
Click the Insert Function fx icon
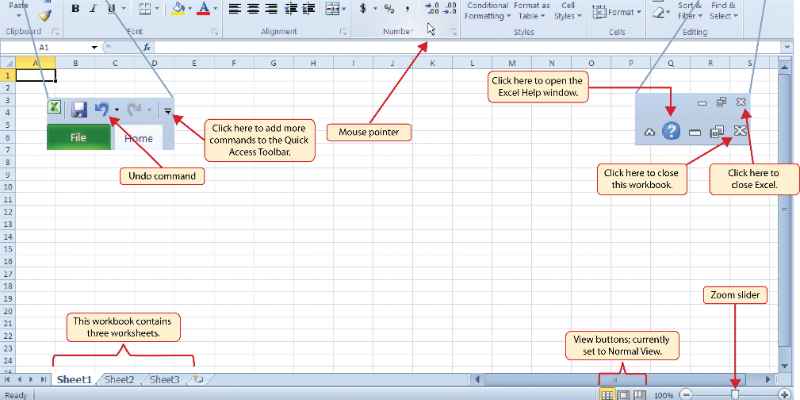tap(147, 47)
